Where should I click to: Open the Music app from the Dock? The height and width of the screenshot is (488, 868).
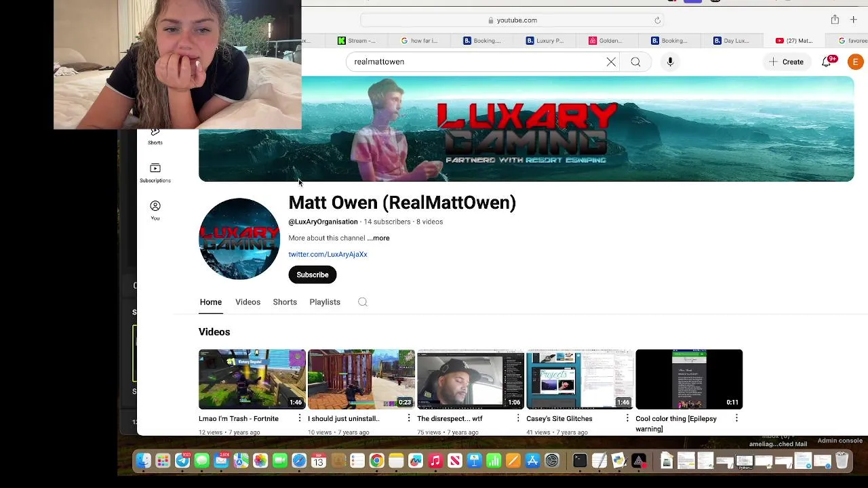(x=435, y=462)
